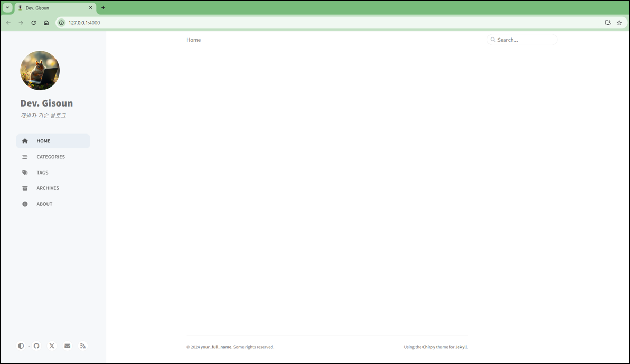Go to HOME in sidebar
The width and height of the screenshot is (630, 364).
click(43, 141)
